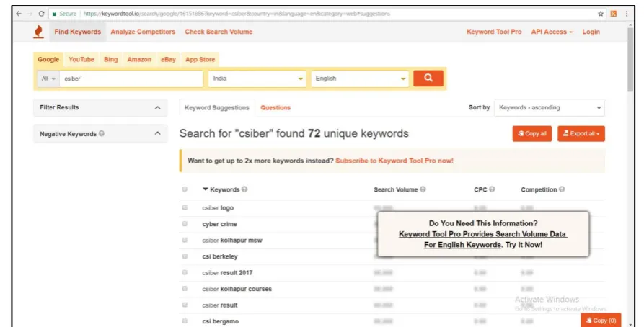Image resolution: width=644 pixels, height=327 pixels.
Task: Open the Questions tab
Action: coord(275,107)
